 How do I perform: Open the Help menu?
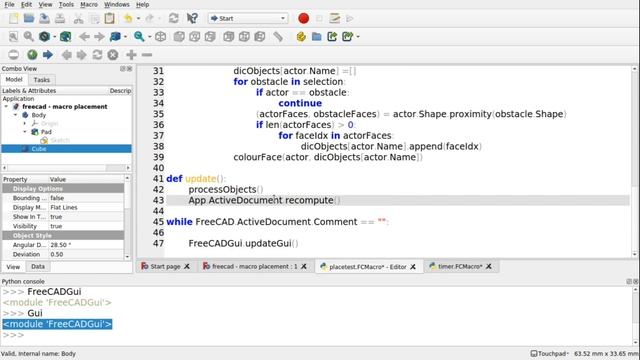point(142,4)
